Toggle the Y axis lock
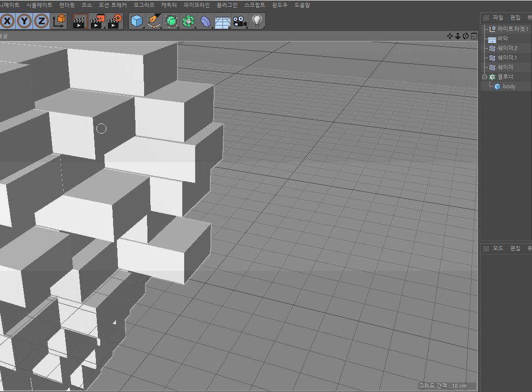The width and height of the screenshot is (532, 392). (x=24, y=21)
